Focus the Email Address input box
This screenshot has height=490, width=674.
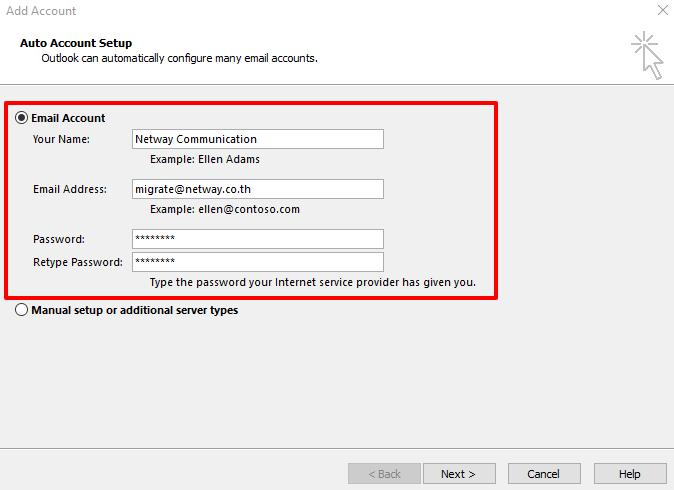(x=257, y=189)
